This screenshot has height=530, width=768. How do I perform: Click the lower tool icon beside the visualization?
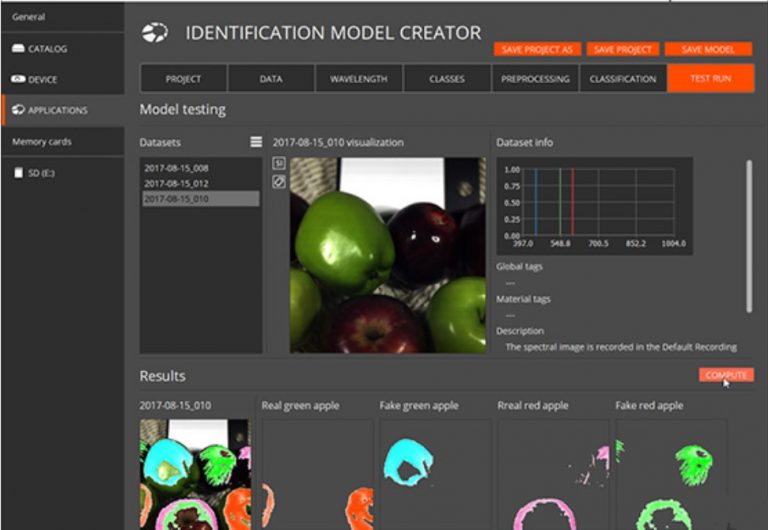[279, 180]
